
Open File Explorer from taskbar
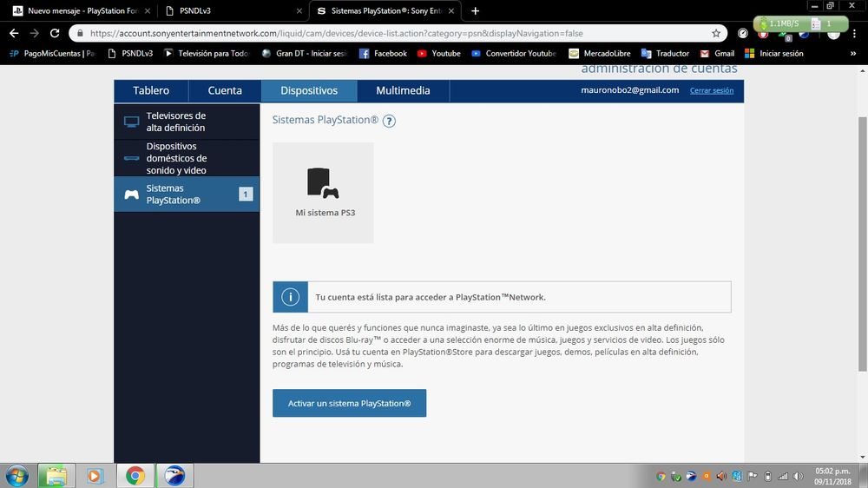56,476
